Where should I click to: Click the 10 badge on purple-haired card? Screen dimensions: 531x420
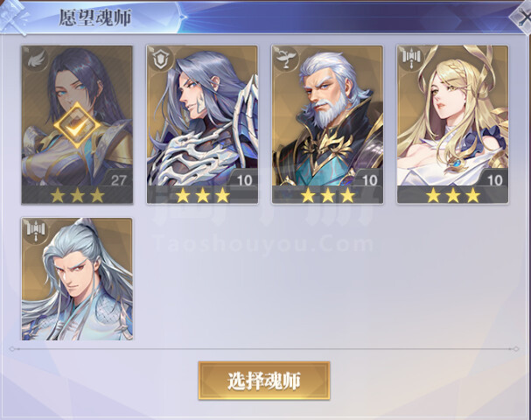point(244,180)
